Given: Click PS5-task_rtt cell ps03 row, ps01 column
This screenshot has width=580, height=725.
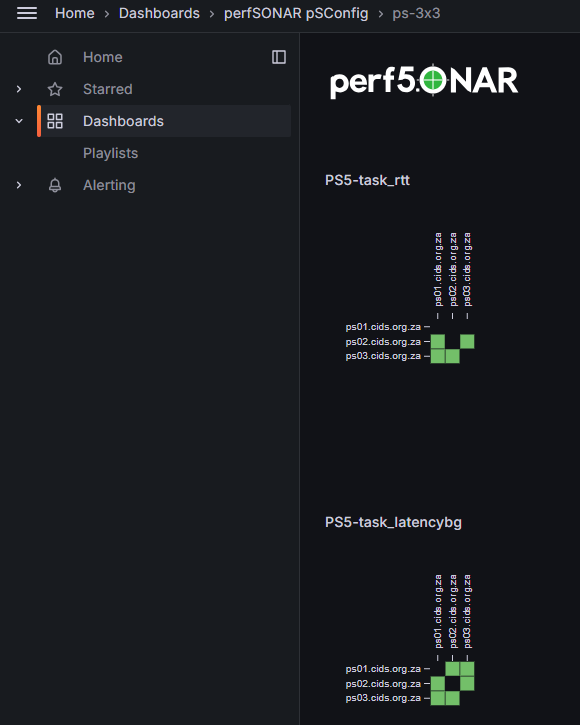Looking at the screenshot, I should tap(438, 356).
